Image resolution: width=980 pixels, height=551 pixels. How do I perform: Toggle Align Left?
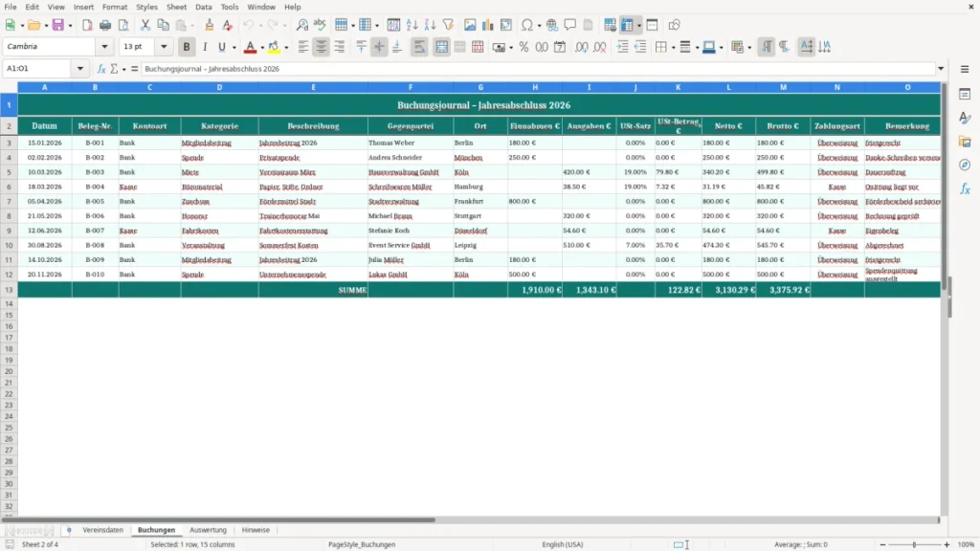click(x=303, y=47)
